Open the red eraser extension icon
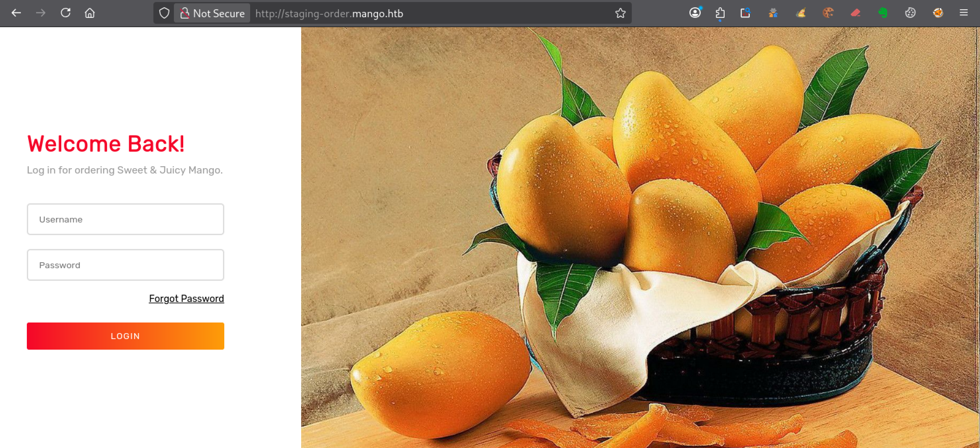This screenshot has width=980, height=448. click(x=856, y=13)
